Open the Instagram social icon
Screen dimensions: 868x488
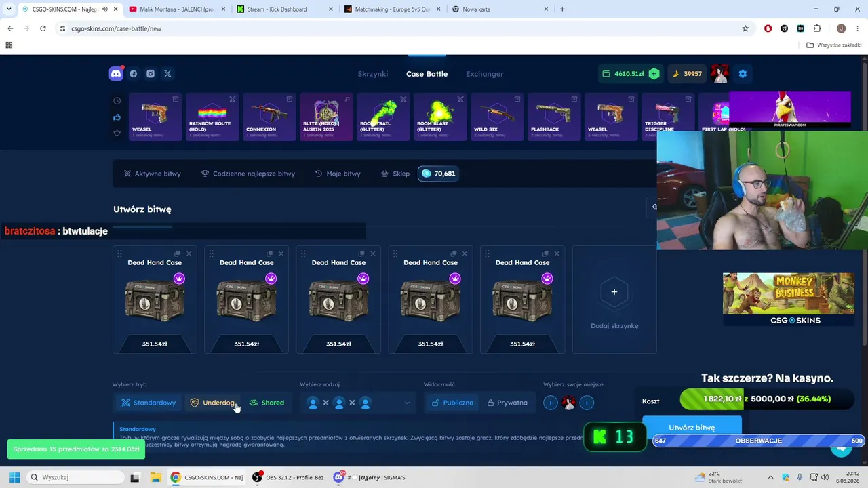(x=151, y=74)
